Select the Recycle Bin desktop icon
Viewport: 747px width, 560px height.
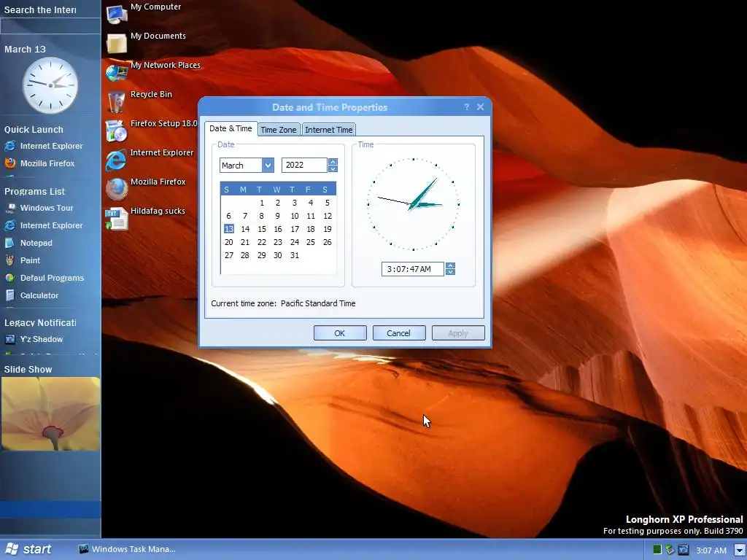pyautogui.click(x=116, y=101)
